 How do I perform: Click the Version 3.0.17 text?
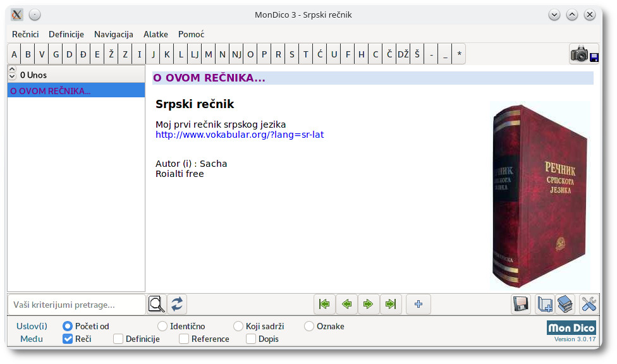[x=575, y=339]
